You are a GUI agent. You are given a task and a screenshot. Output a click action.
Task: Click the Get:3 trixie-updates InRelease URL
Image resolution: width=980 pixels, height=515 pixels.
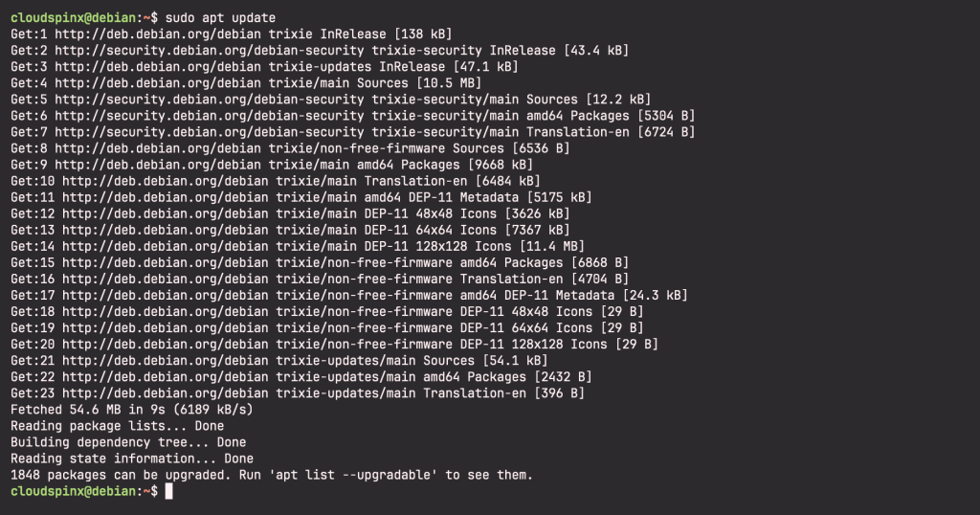pyautogui.click(x=158, y=67)
